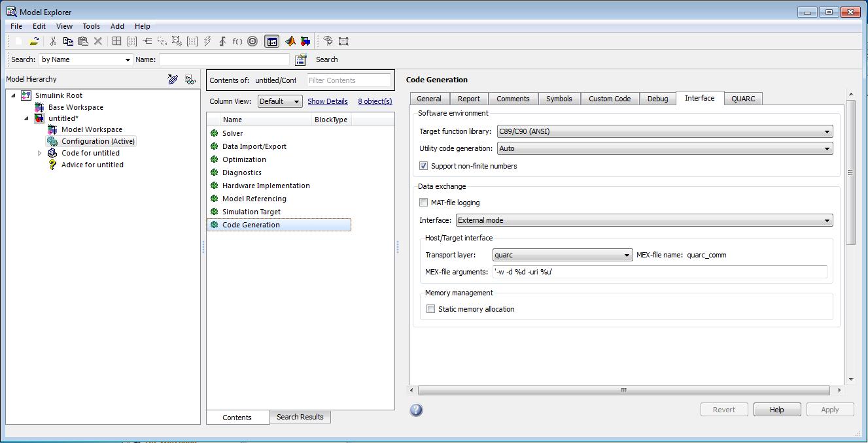Enable Static memory allocation
This screenshot has height=443, width=868.
click(431, 309)
